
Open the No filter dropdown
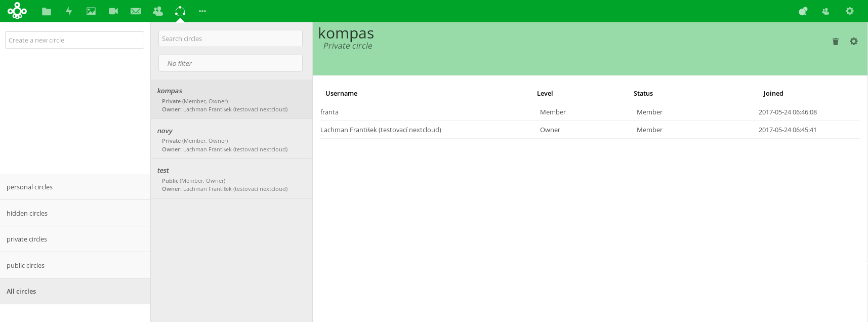[230, 63]
